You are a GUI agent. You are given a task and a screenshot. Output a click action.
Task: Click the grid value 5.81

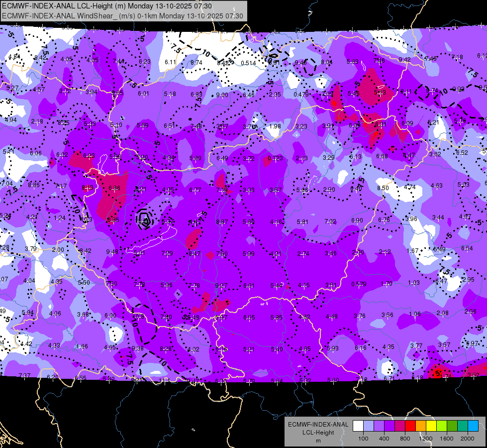[x=302, y=222]
